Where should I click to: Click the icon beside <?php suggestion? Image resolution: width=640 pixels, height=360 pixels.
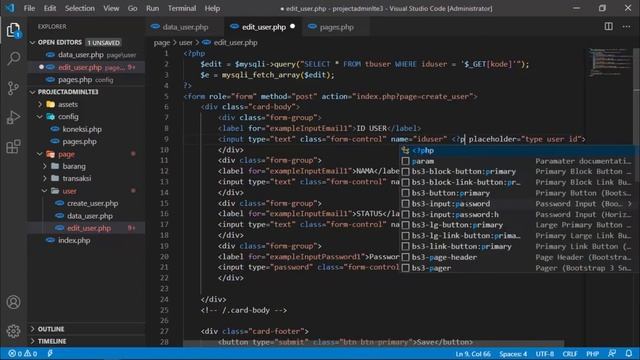[x=405, y=150]
